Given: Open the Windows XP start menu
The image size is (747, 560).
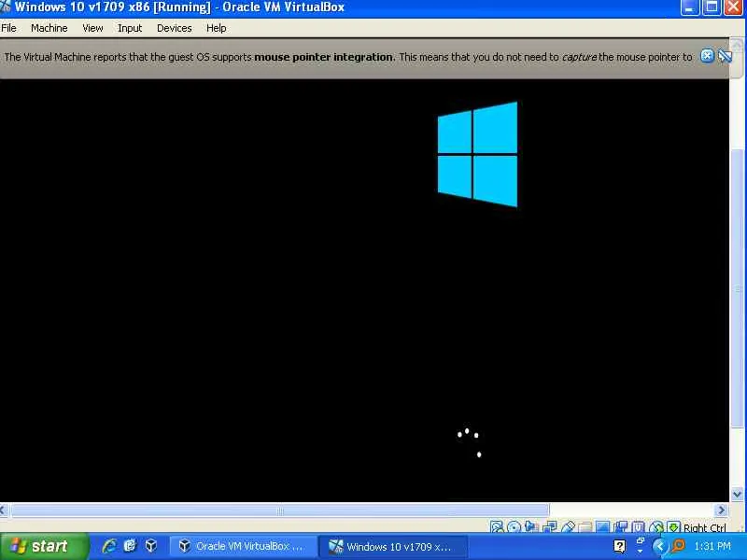Looking at the screenshot, I should [44, 546].
